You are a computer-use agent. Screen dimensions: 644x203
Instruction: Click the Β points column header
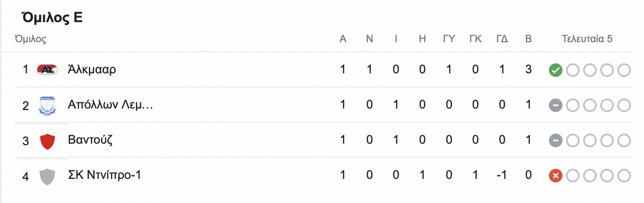(x=528, y=39)
